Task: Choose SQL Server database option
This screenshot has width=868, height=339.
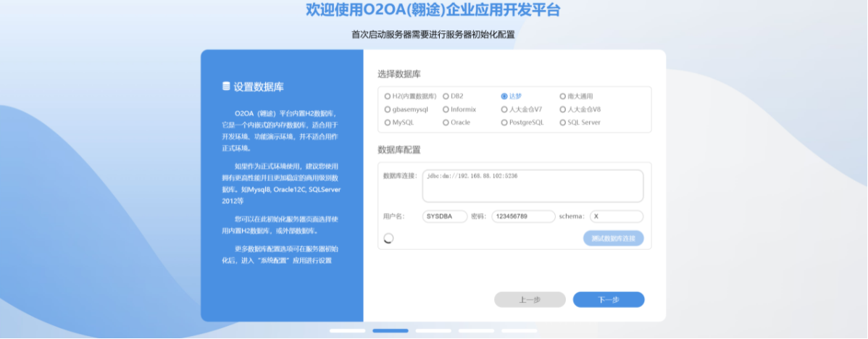Action: tap(580, 122)
